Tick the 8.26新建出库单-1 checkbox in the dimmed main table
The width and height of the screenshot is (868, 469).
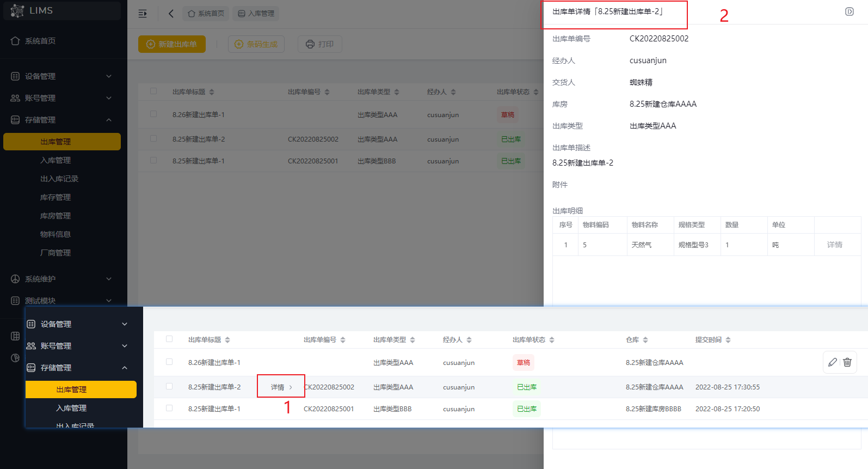153,114
